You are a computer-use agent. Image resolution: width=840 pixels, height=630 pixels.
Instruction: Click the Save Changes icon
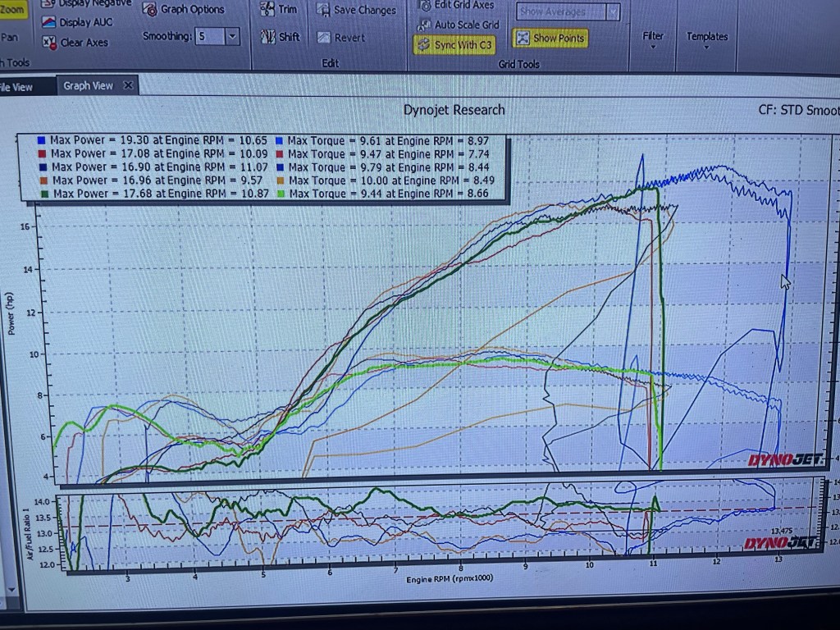pyautogui.click(x=322, y=10)
